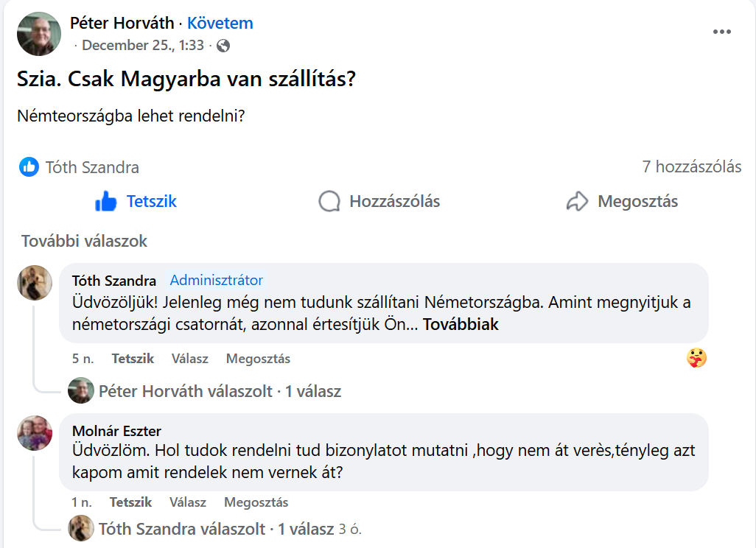
Task: Open Tóth Szandra's comment avatar
Action: pos(35,283)
